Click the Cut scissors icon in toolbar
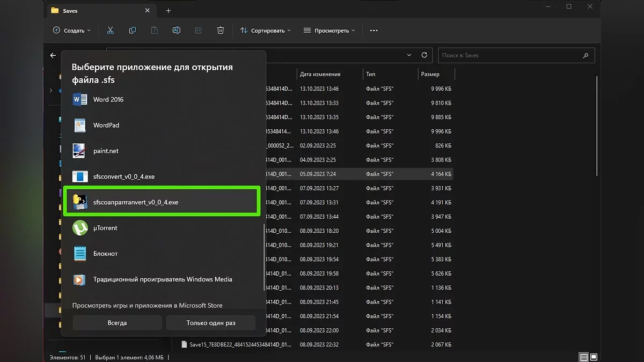The width and height of the screenshot is (644, 362). [111, 31]
